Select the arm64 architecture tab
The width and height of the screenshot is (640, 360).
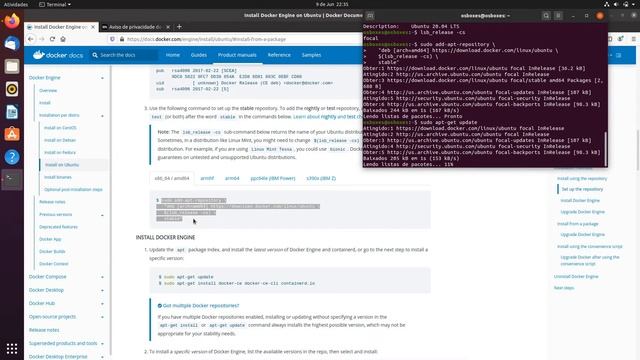232,178
